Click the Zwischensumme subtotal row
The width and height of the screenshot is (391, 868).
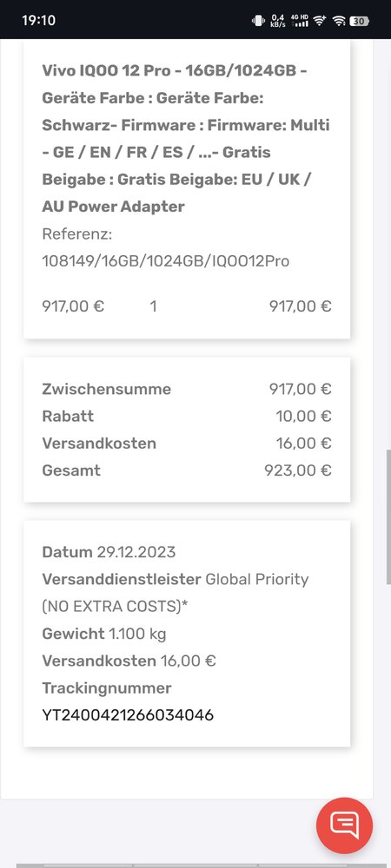pos(187,389)
